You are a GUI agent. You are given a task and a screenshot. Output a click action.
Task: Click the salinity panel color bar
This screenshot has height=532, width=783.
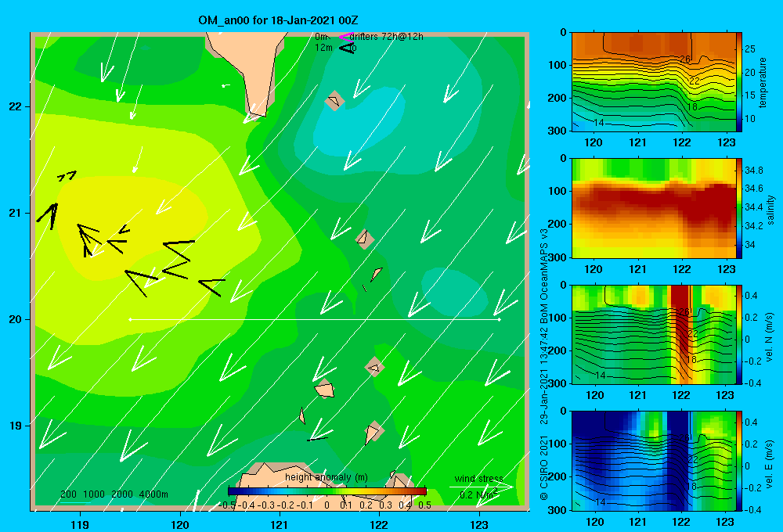coord(739,209)
